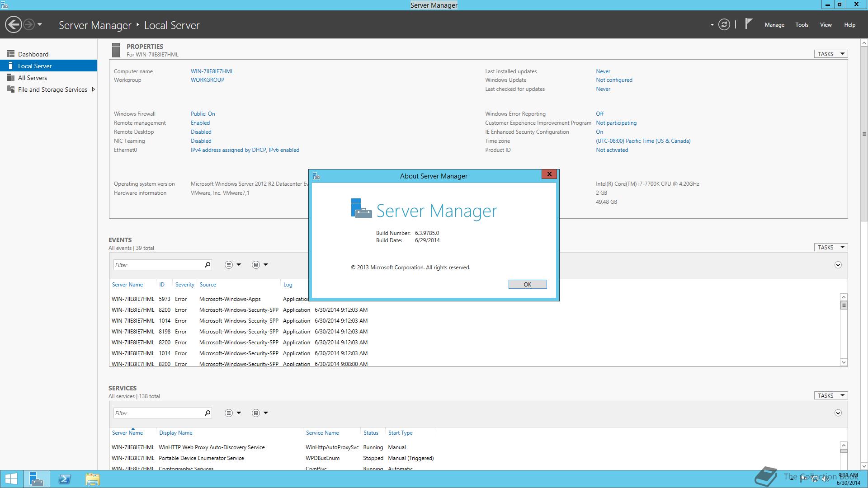Click the Services Filter input field

click(x=158, y=413)
